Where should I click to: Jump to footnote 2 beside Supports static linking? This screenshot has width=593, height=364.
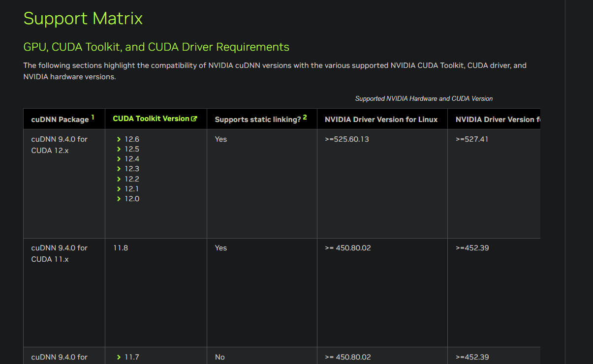point(305,117)
